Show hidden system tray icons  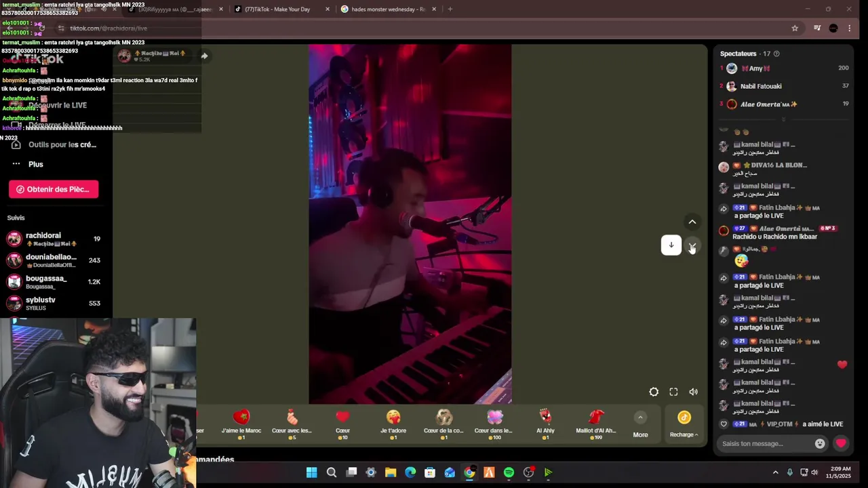point(776,472)
